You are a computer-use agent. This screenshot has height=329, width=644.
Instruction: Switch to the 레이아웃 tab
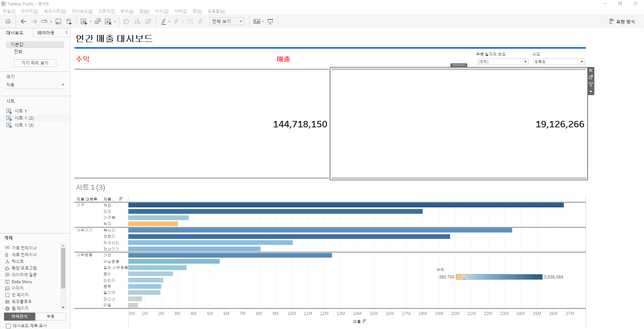pos(46,32)
